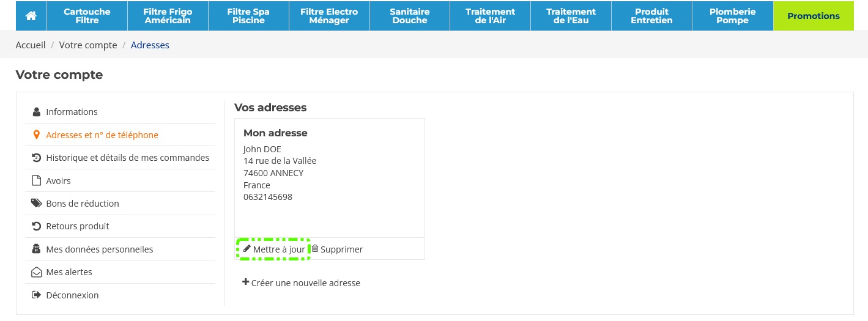Click the pencil icon beside Mettre à jour
Viewport: 868px width, 321px height.
pyautogui.click(x=247, y=249)
